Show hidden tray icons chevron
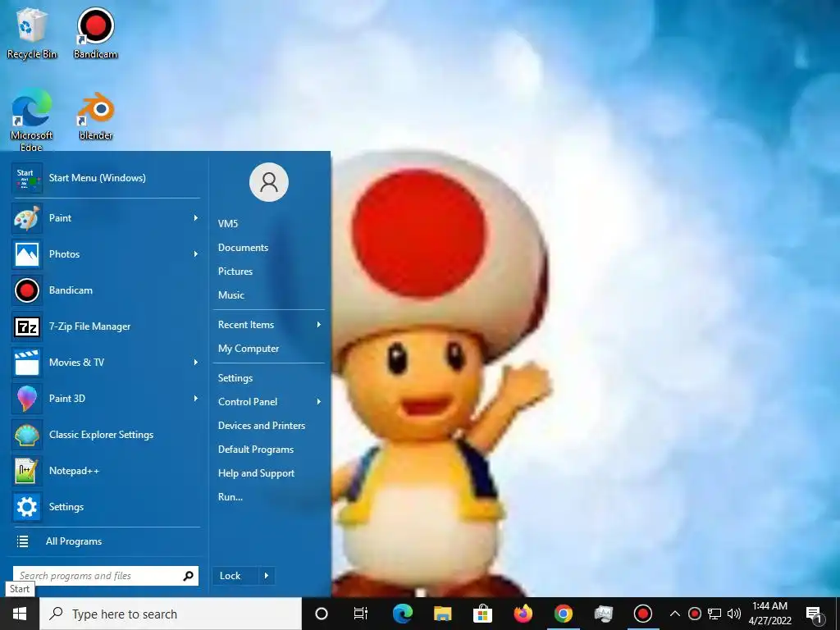Viewport: 840px width, 630px height. tap(675, 614)
